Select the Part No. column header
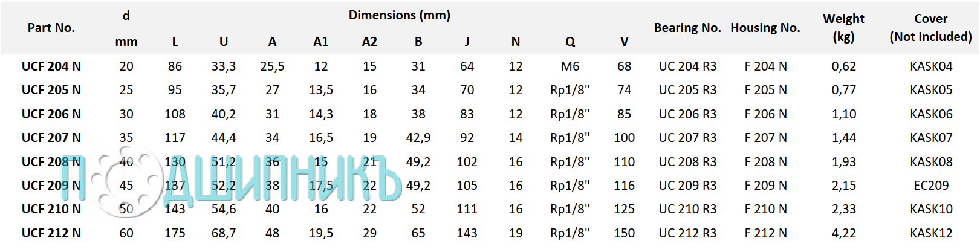 pos(51,28)
